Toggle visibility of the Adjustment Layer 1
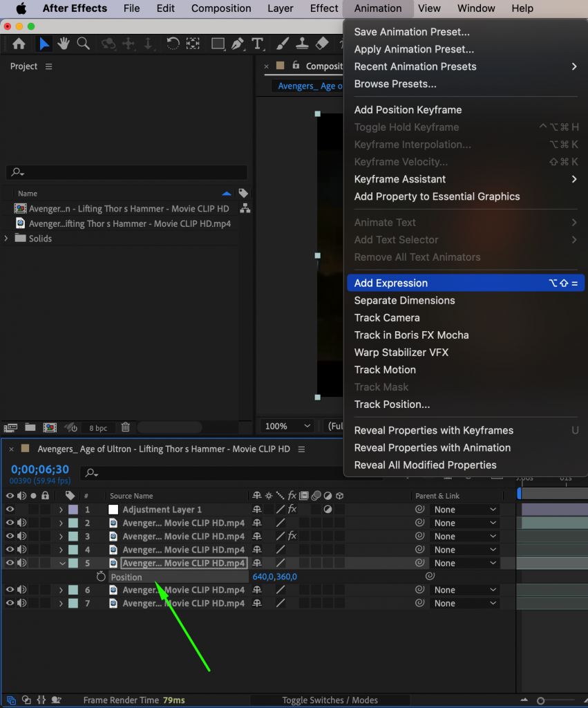 [x=9, y=510]
